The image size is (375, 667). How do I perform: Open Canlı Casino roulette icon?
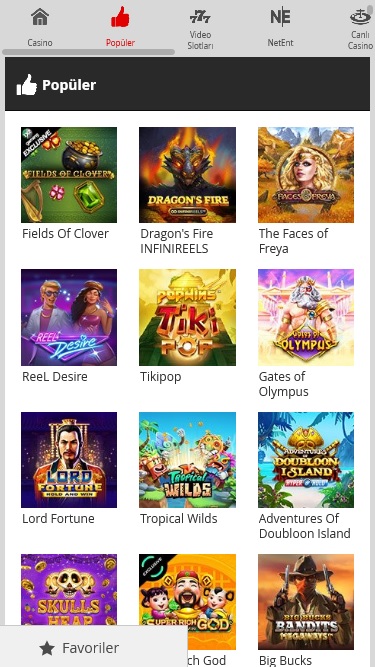point(361,17)
